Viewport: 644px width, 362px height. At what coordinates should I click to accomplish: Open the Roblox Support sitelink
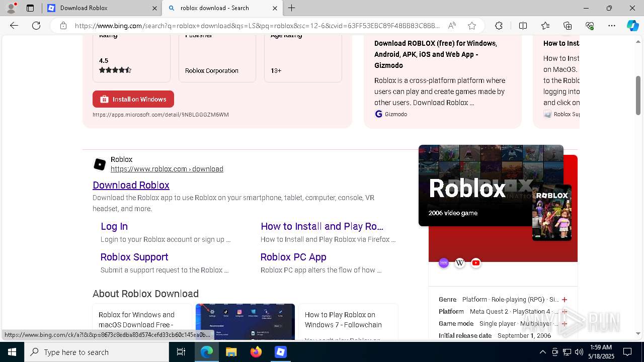coord(134,257)
